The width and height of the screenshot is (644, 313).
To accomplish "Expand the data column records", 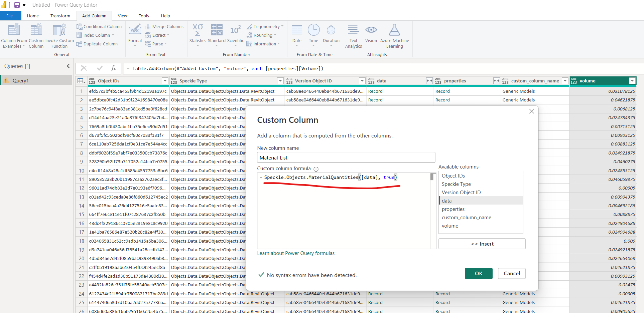I will click(x=429, y=81).
